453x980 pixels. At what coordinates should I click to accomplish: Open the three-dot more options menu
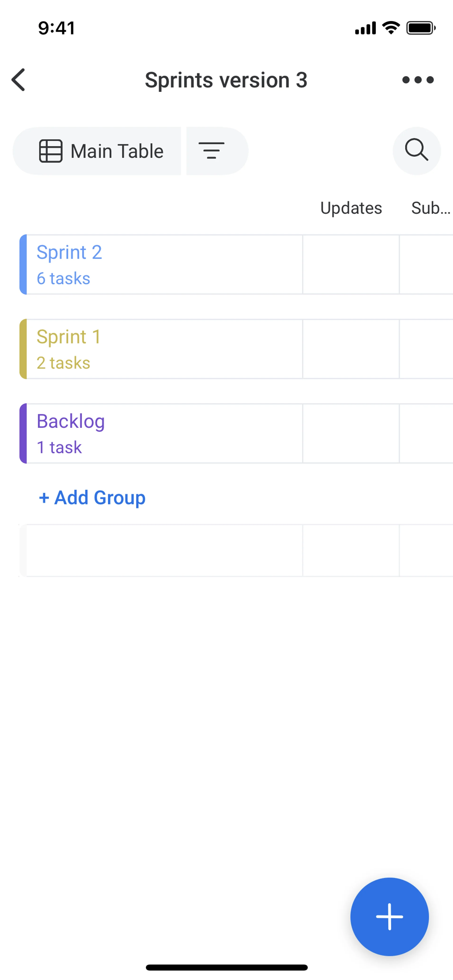(418, 80)
